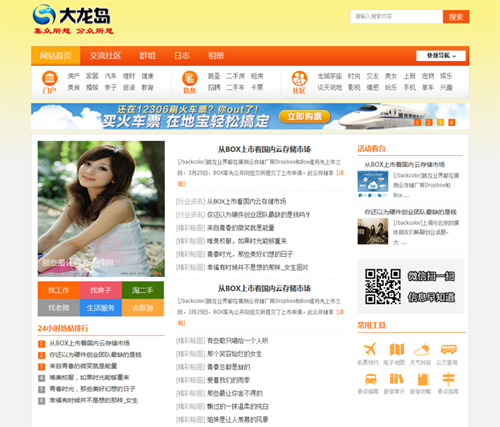Click the 社区 community people icon

point(299,79)
